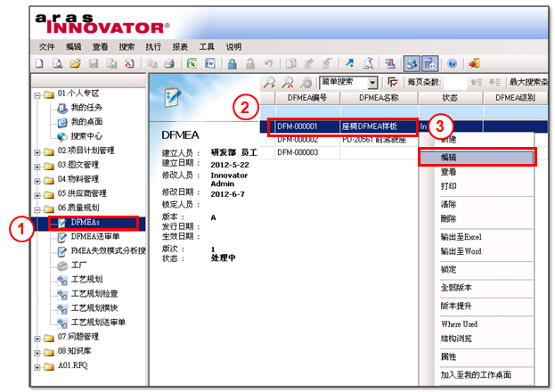Viewport: 555px width, 392px height.
Task: Expand the 05.供应商管理 folder
Action: [x=37, y=195]
